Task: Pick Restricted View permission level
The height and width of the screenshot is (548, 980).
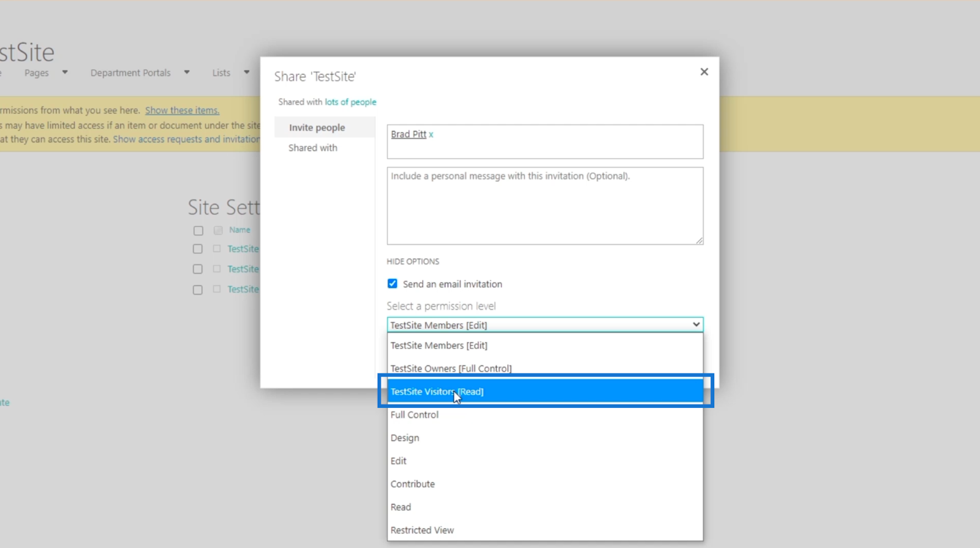Action: [x=545, y=530]
